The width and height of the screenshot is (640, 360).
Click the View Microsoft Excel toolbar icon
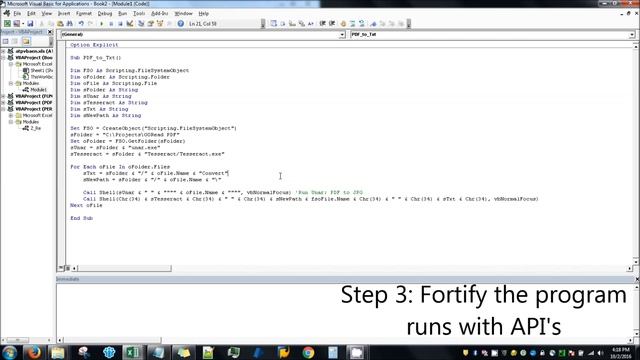click(7, 24)
